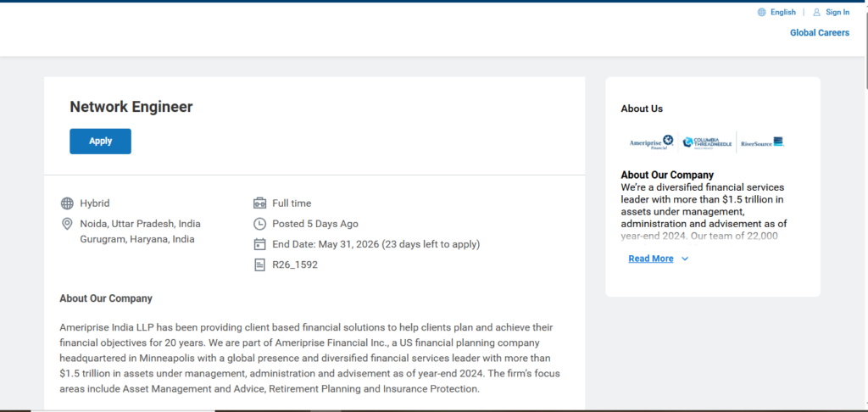The width and height of the screenshot is (868, 412).
Task: Select Gurugram, Haryana, India location
Action: point(137,239)
